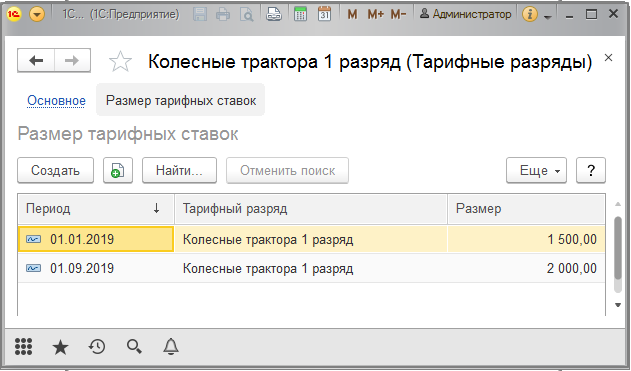Screen dimensions: 631x371
Task: Click the M+ memory add button
Action: [375, 14]
